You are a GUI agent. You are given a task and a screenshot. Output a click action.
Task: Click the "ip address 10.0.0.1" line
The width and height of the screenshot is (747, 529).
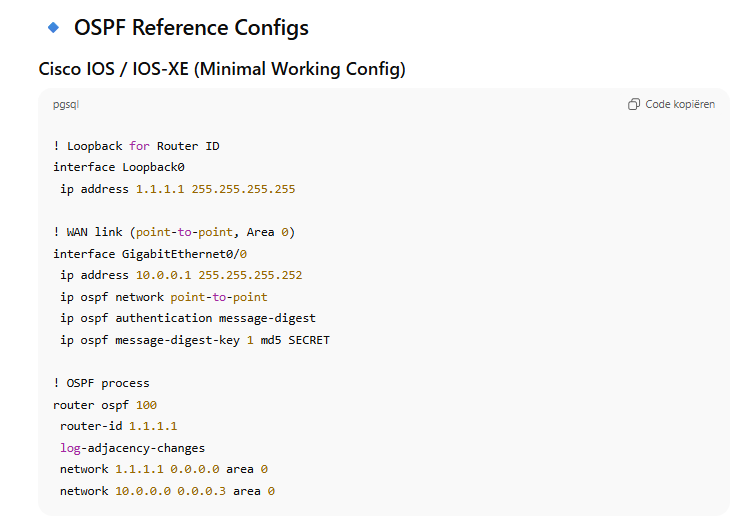[x=180, y=275]
